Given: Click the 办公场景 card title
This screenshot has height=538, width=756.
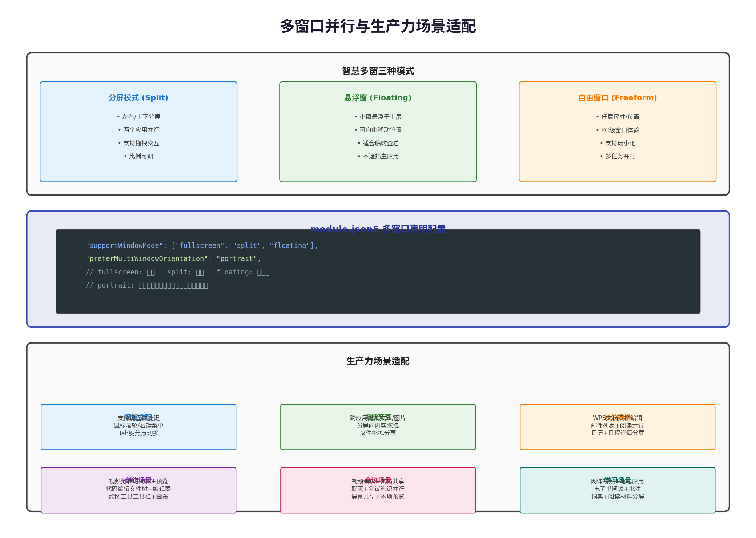Looking at the screenshot, I should [x=618, y=417].
